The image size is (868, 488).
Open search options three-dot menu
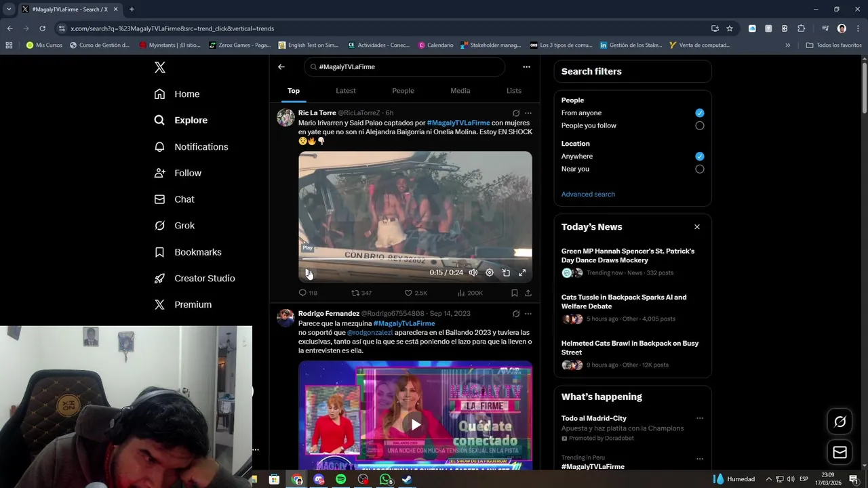pos(526,67)
